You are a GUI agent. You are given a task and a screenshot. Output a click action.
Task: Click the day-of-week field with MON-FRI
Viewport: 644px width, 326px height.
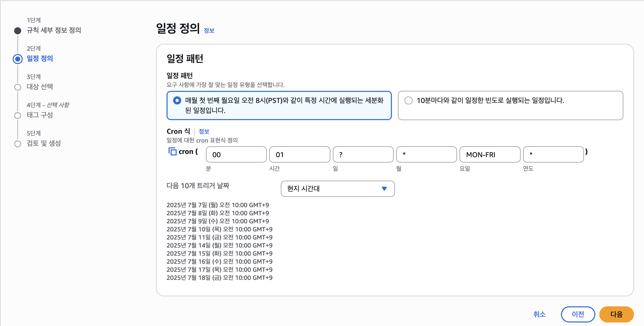click(x=490, y=154)
